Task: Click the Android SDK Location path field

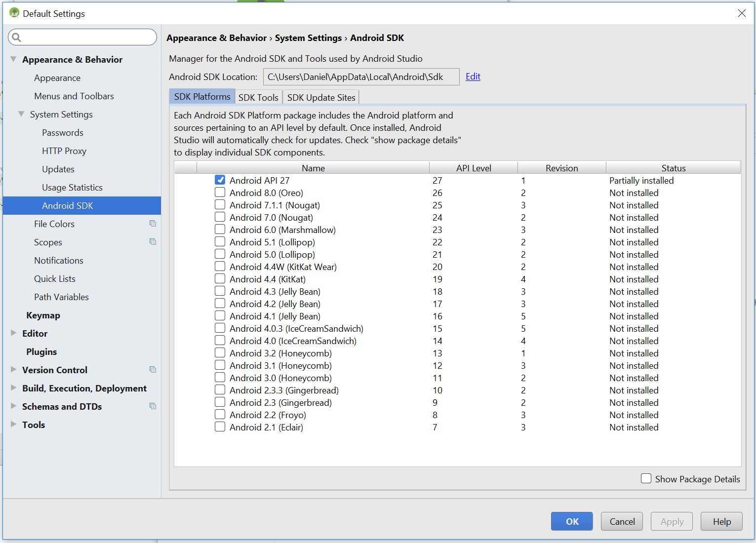Action: 361,77
